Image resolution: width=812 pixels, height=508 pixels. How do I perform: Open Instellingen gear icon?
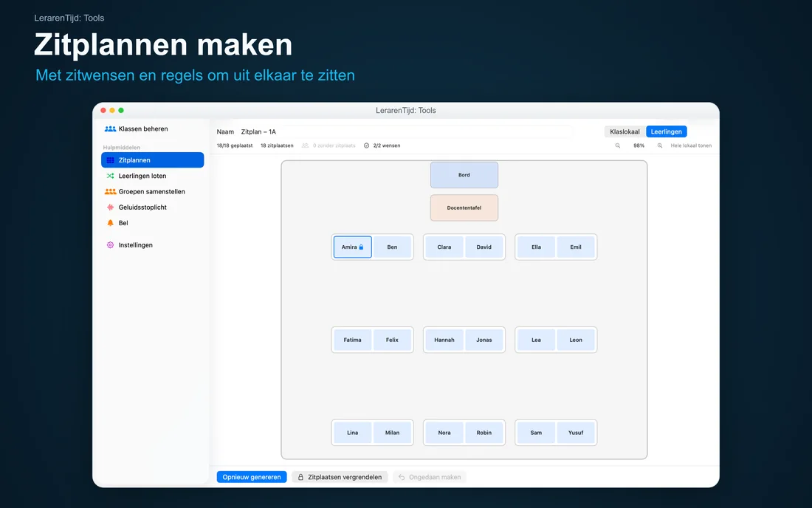[x=110, y=245]
